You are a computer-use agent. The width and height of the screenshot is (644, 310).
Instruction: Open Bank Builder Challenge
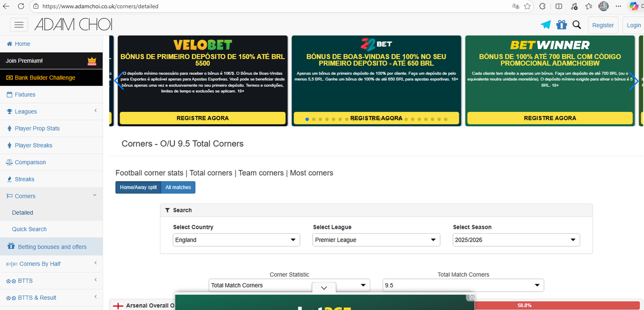pyautogui.click(x=51, y=77)
